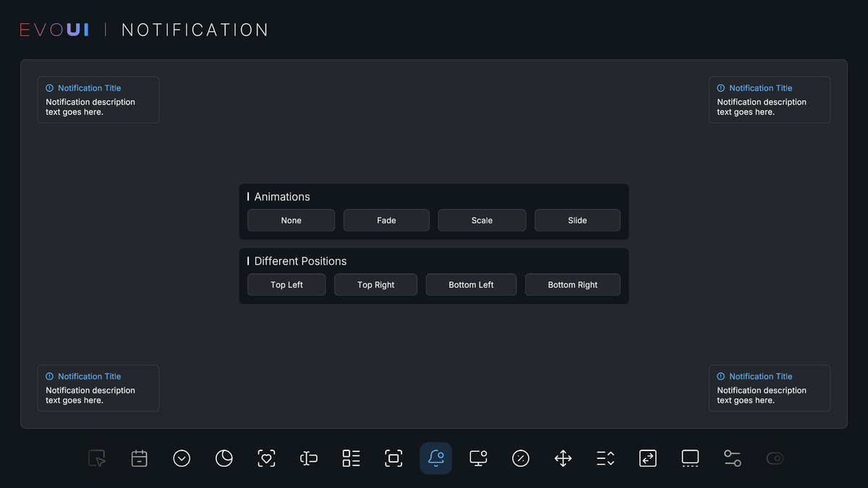This screenshot has width=868, height=488.
Task: Select the move arrows component icon
Action: [563, 458]
